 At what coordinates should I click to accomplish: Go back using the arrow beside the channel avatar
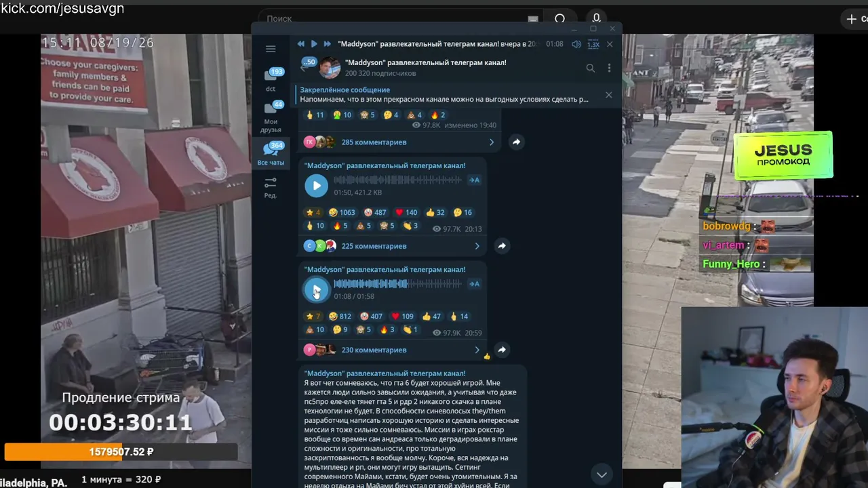tap(305, 67)
